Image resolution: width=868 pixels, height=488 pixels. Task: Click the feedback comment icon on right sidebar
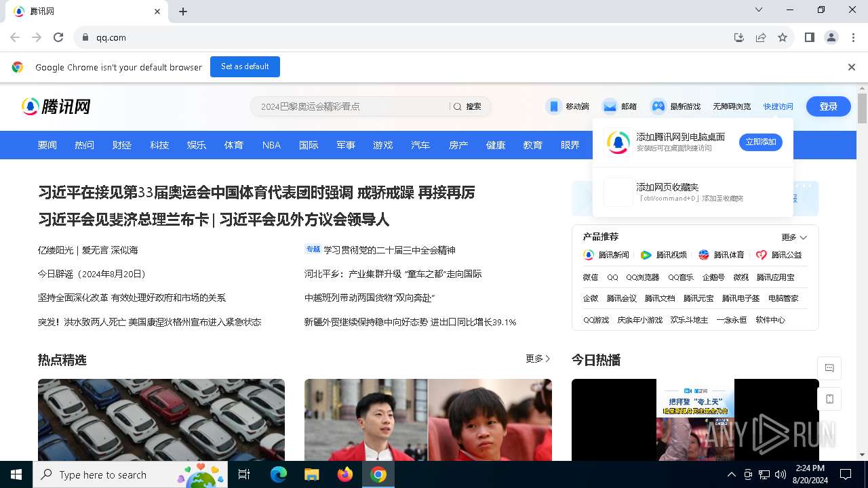click(x=829, y=368)
